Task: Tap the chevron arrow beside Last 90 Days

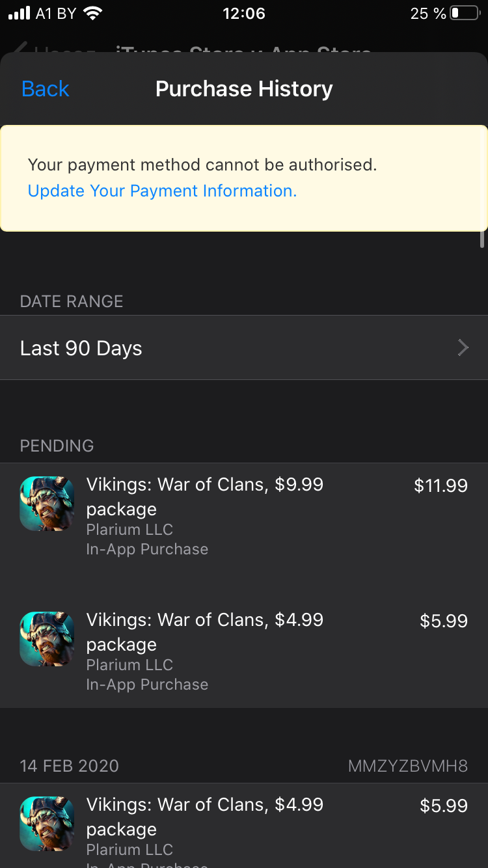Action: tap(463, 348)
